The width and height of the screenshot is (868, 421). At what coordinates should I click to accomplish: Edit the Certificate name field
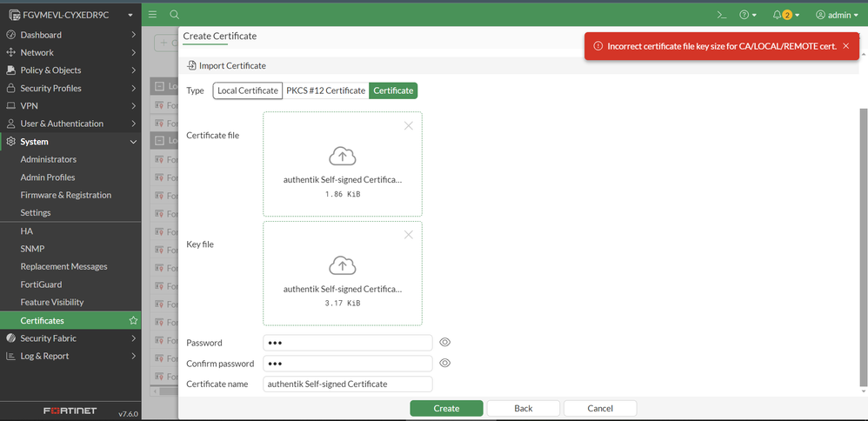[x=348, y=384]
